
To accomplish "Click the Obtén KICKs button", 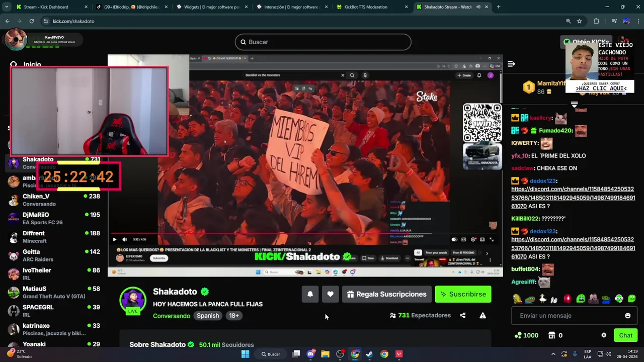I will coord(585,42).
